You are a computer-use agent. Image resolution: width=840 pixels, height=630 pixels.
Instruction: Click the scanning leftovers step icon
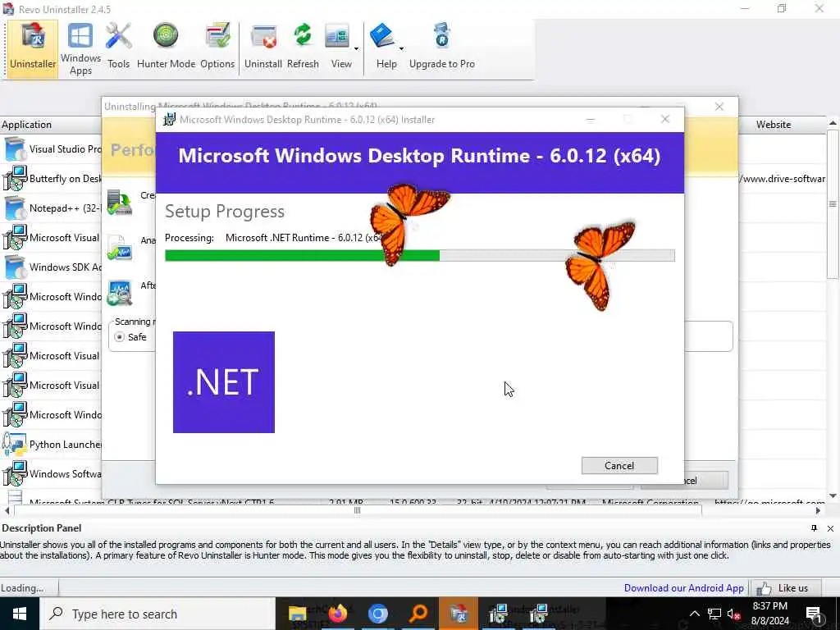(x=119, y=293)
